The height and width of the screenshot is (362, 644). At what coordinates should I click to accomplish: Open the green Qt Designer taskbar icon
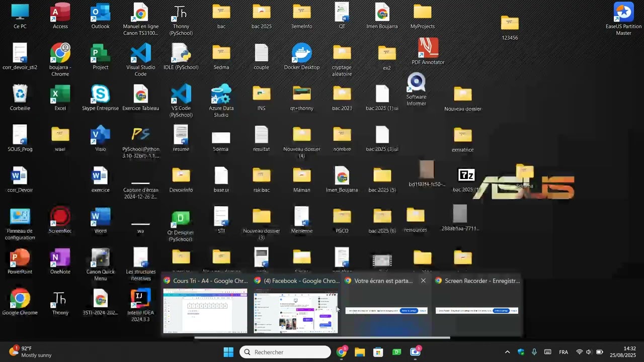(x=397, y=352)
